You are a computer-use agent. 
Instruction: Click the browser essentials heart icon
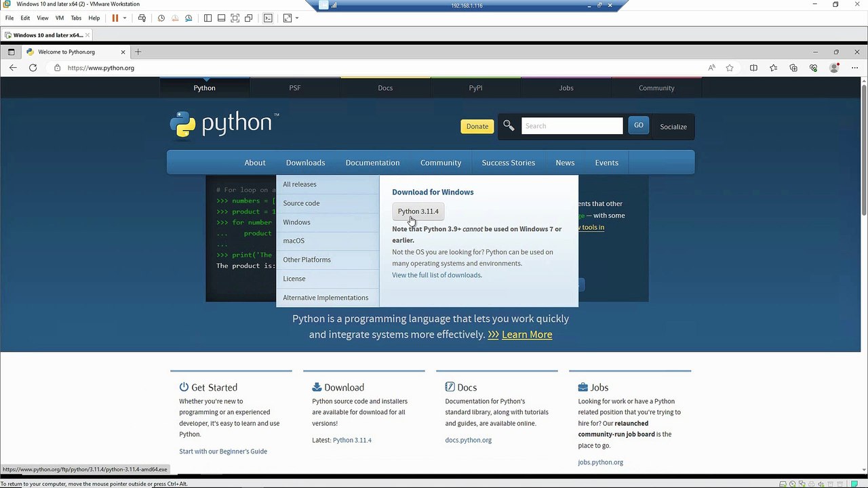(x=814, y=68)
